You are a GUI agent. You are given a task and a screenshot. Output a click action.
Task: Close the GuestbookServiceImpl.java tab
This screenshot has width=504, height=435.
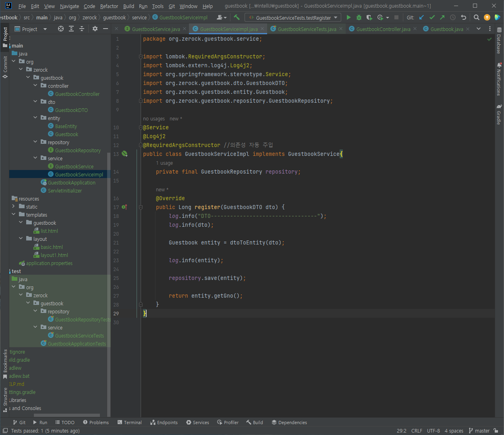coord(262,29)
